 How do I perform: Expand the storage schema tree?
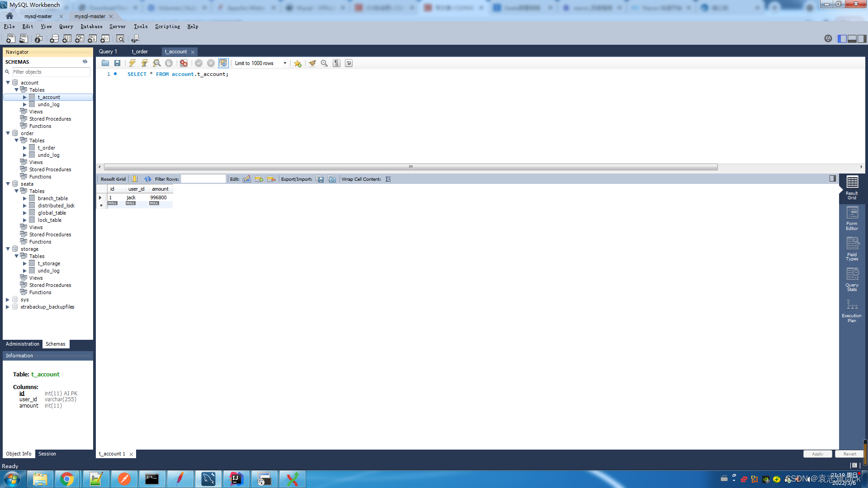click(x=8, y=249)
